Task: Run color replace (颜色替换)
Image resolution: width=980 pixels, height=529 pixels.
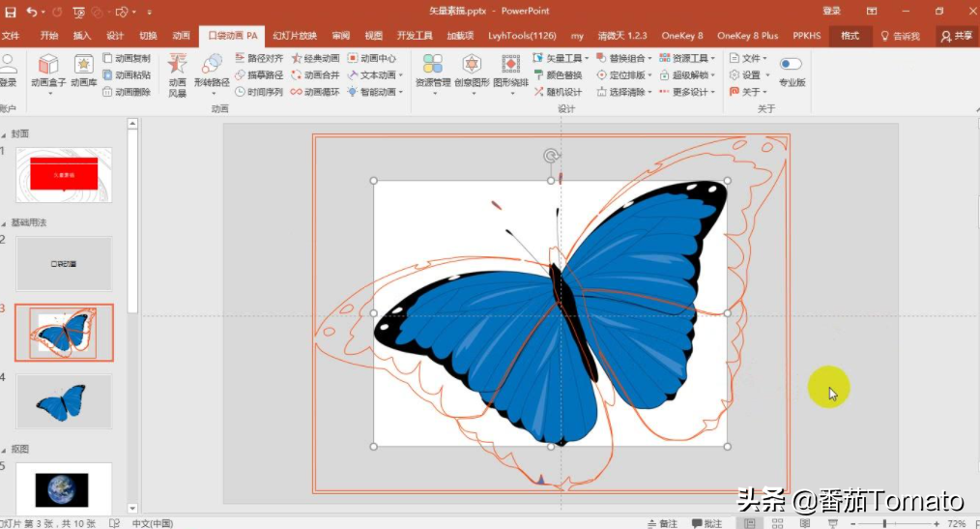Action: pyautogui.click(x=558, y=75)
